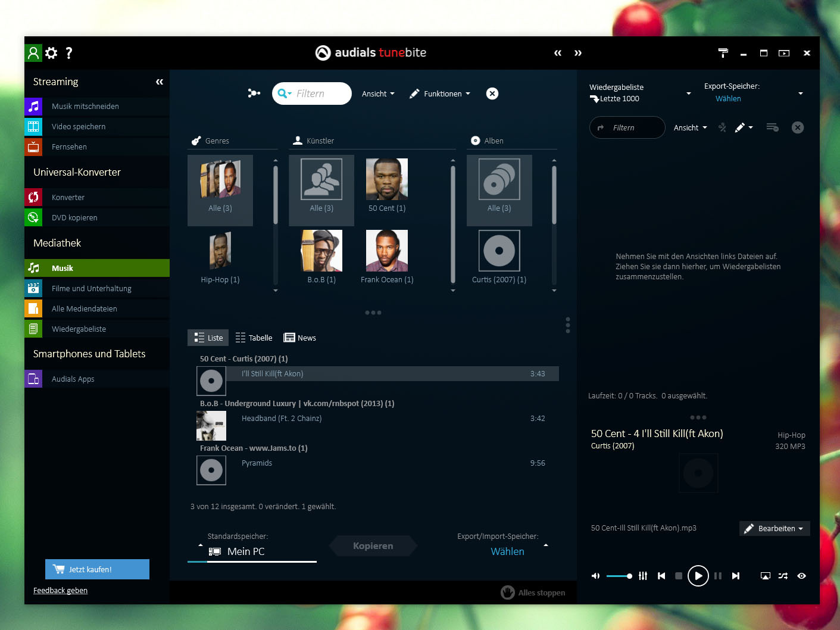Go to the previous track
840x630 pixels.
click(661, 576)
